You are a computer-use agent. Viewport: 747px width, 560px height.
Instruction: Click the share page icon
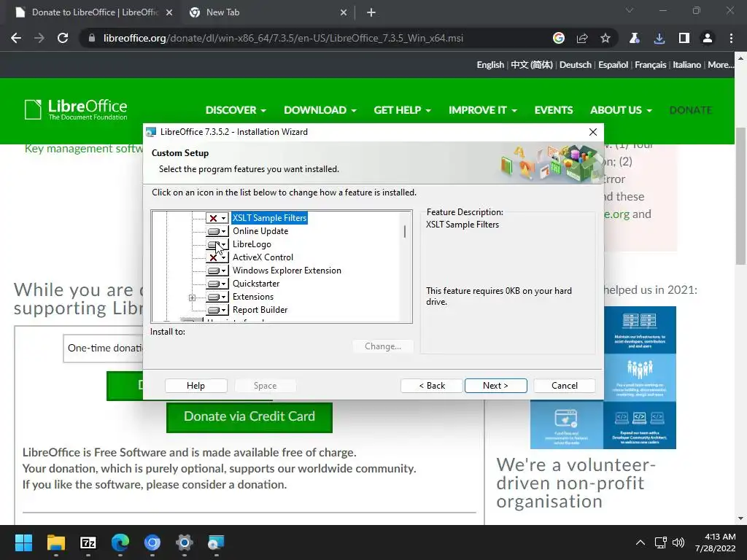[x=582, y=38]
